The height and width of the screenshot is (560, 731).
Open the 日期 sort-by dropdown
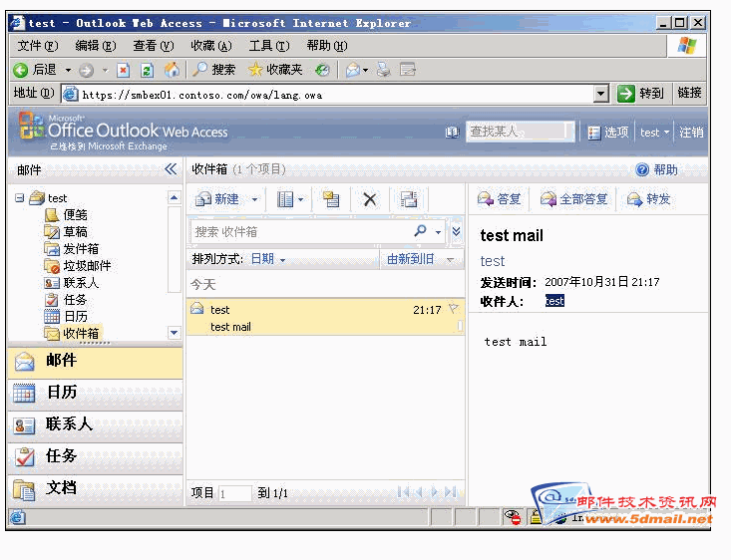tap(267, 259)
